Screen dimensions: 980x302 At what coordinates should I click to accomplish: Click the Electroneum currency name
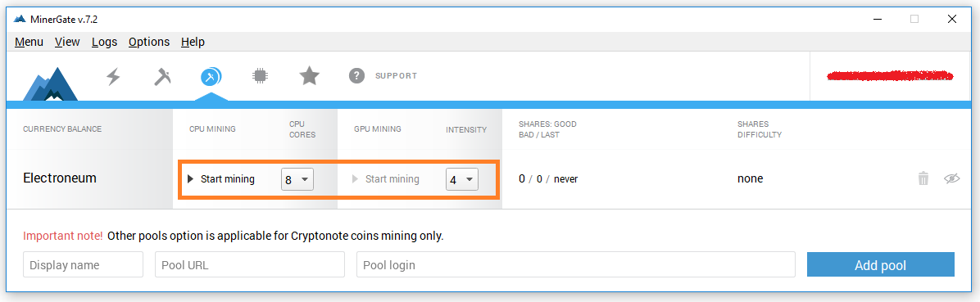click(60, 178)
